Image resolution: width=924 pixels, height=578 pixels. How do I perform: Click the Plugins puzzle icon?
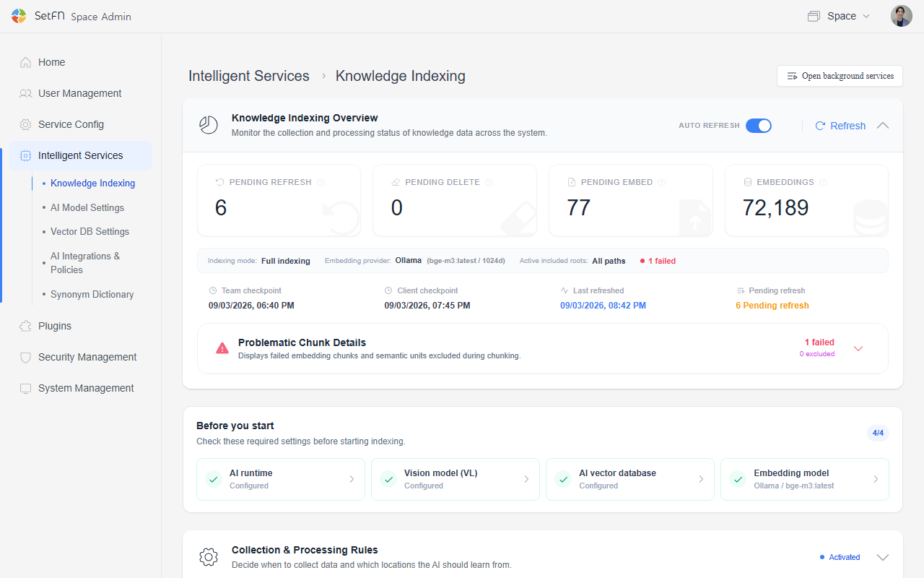(26, 326)
